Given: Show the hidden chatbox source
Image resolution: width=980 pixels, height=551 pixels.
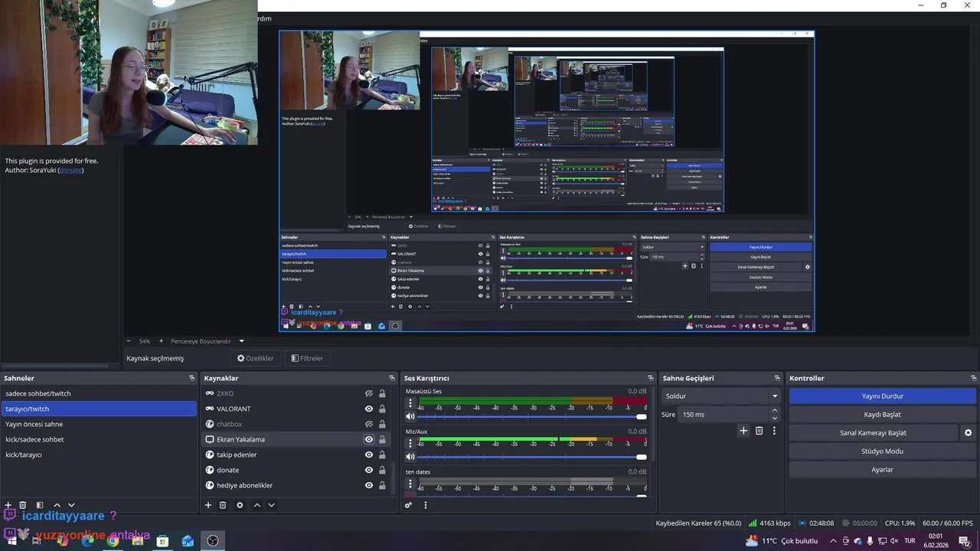Looking at the screenshot, I should click(x=369, y=424).
